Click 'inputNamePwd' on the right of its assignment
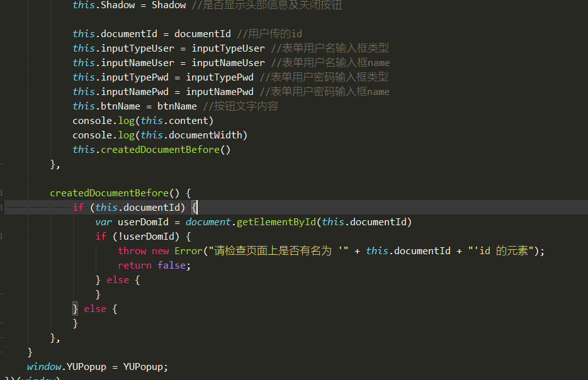 tap(220, 92)
